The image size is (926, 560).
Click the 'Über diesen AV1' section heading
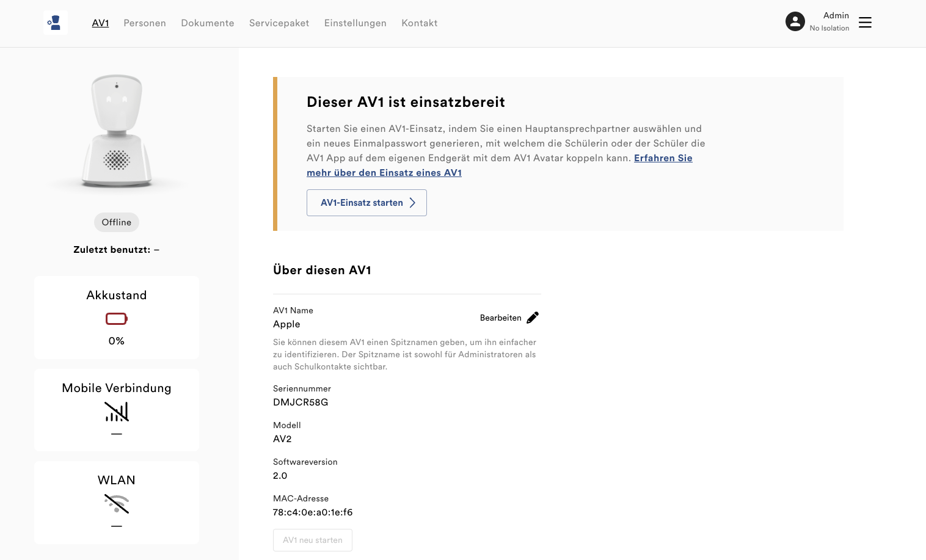point(322,270)
